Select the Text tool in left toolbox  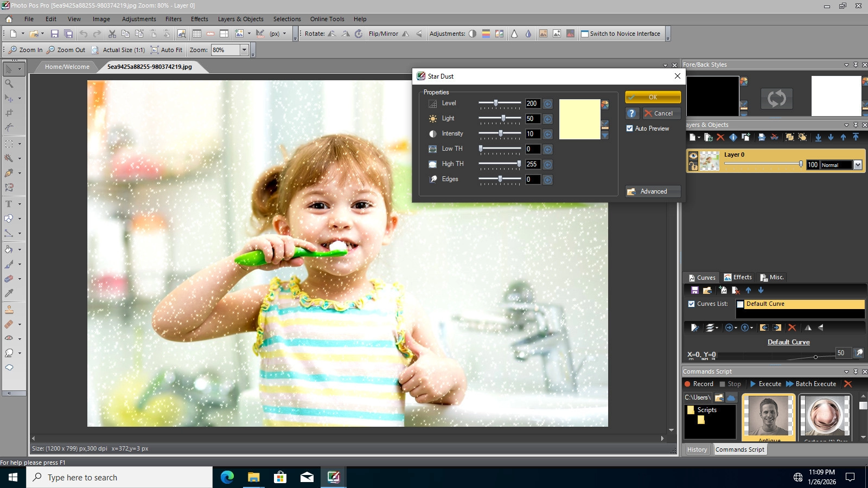click(x=9, y=204)
